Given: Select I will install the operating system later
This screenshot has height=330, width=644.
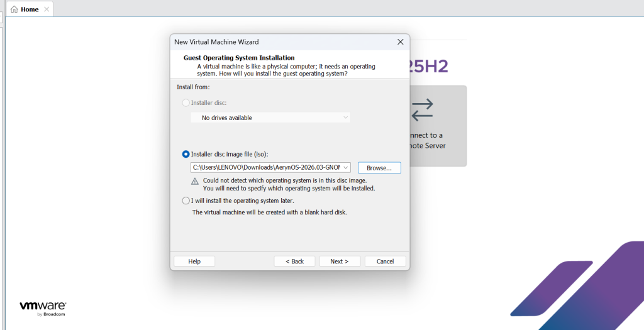Looking at the screenshot, I should click(x=186, y=201).
